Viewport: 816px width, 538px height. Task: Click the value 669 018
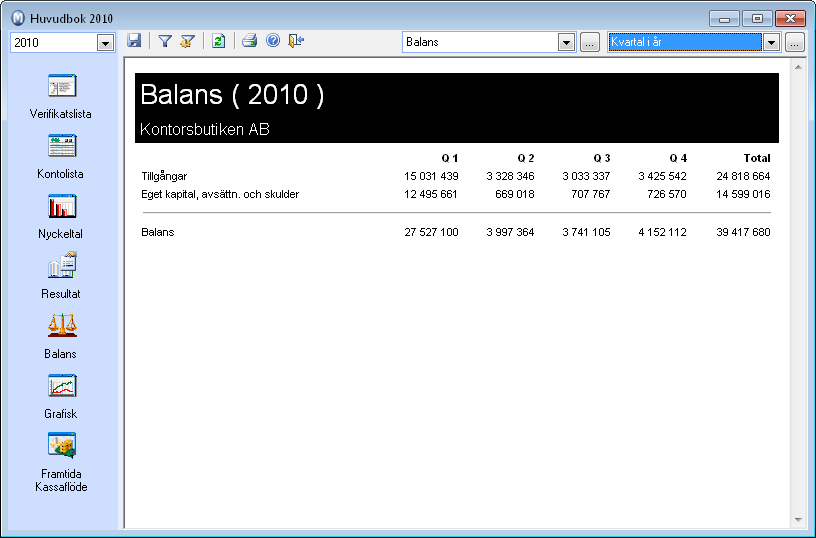point(515,194)
